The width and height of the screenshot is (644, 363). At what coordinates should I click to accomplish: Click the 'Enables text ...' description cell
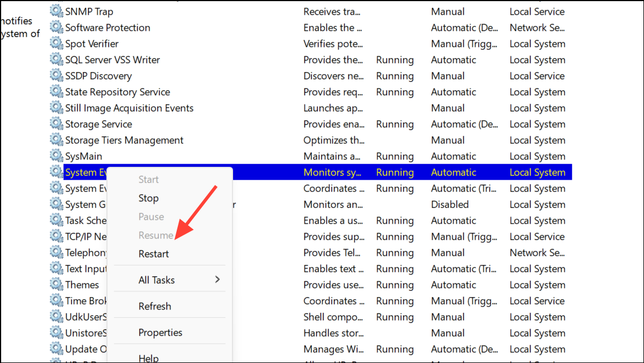click(333, 269)
